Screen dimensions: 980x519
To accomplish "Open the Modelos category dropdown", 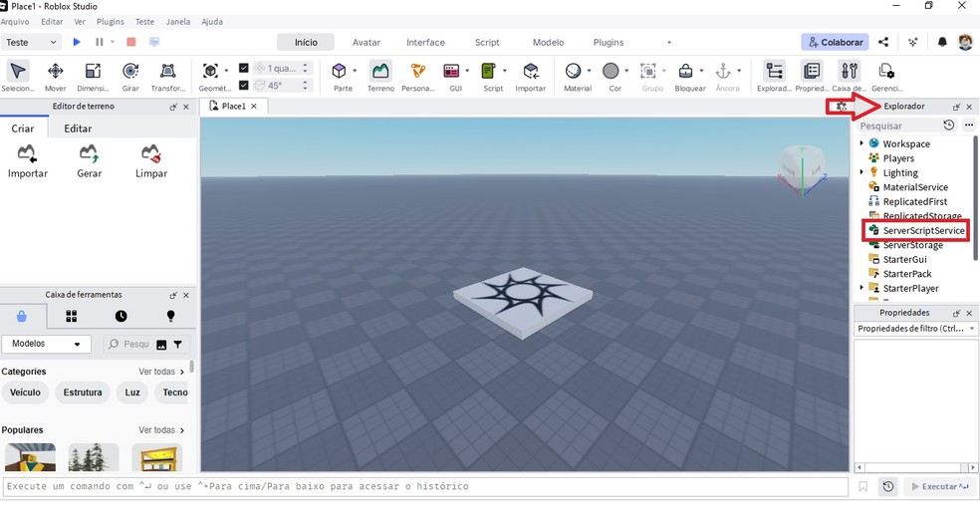I will pyautogui.click(x=46, y=344).
